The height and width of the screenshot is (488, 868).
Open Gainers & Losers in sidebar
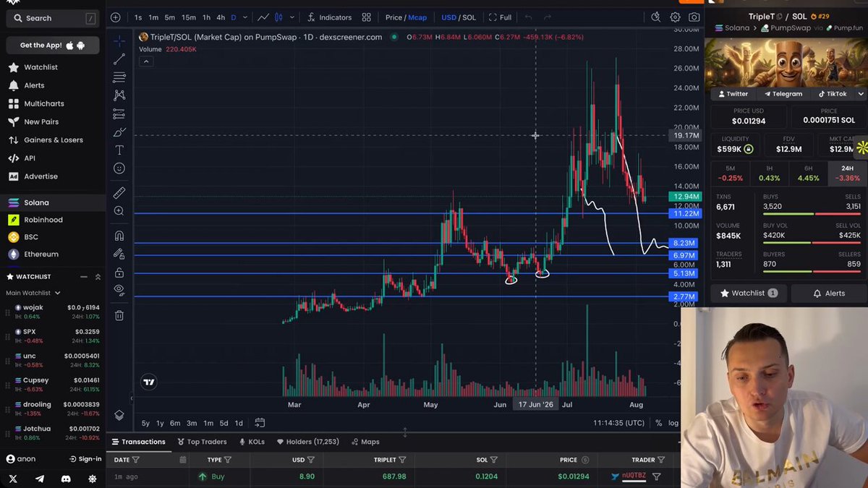point(54,140)
